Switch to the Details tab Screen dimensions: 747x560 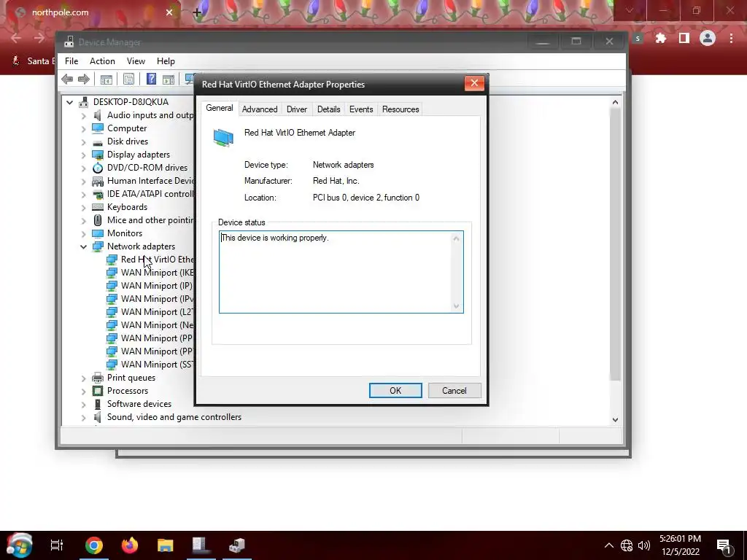coord(329,109)
